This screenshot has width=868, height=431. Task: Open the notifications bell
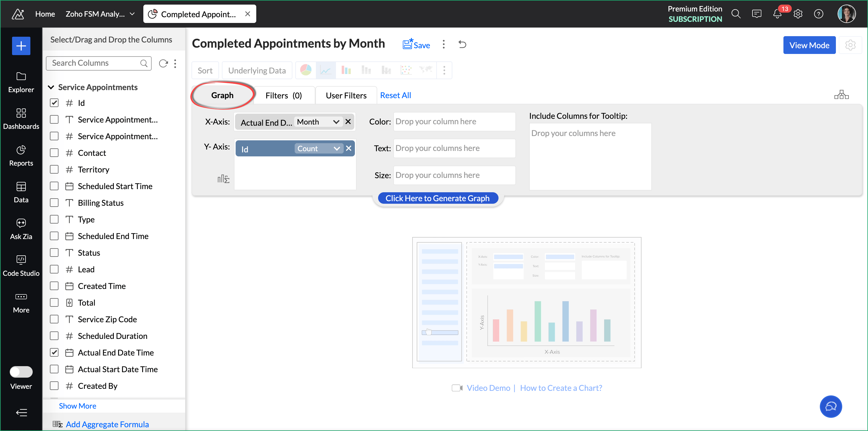pos(777,14)
